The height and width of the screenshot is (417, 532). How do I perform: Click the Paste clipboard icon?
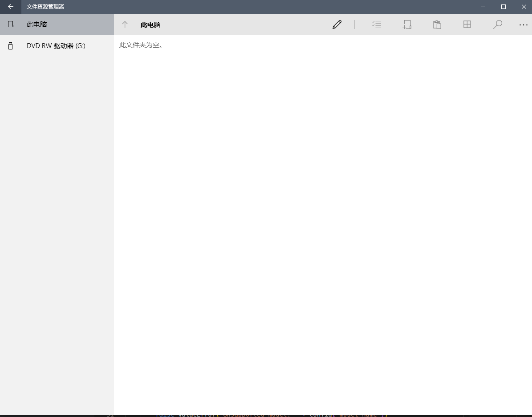437,25
